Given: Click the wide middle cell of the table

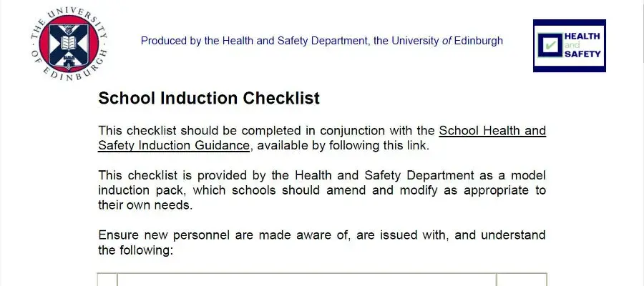Looking at the screenshot, I should coord(307,280).
